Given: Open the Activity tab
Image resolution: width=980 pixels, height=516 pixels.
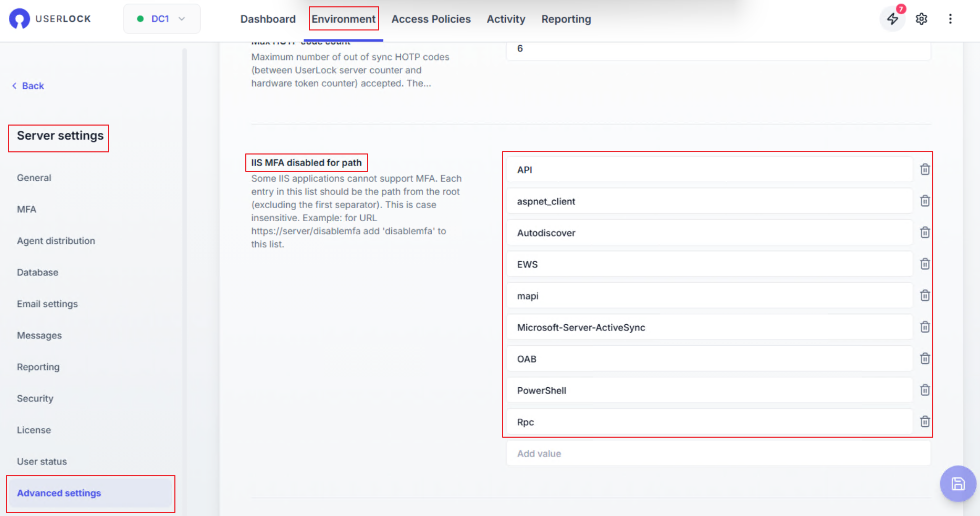Looking at the screenshot, I should (x=506, y=19).
